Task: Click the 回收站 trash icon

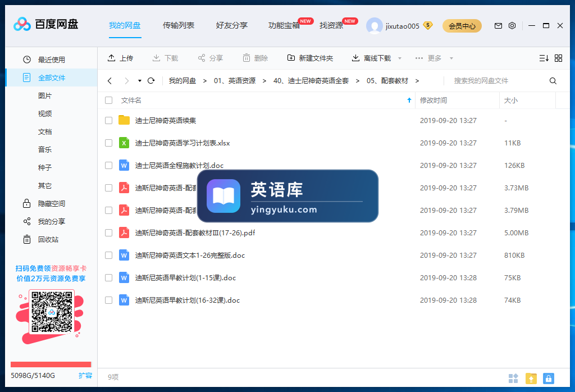Action: coord(27,239)
